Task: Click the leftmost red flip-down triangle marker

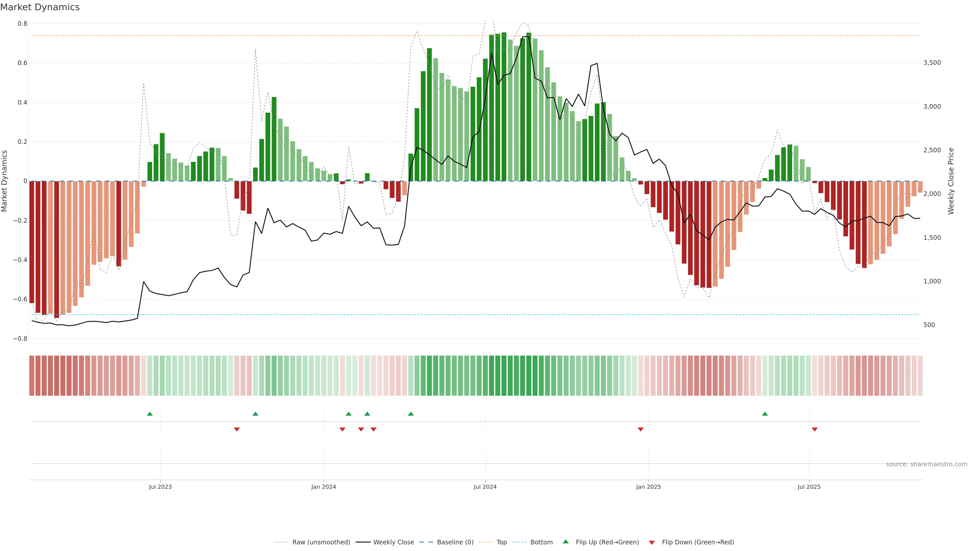Action: (237, 429)
